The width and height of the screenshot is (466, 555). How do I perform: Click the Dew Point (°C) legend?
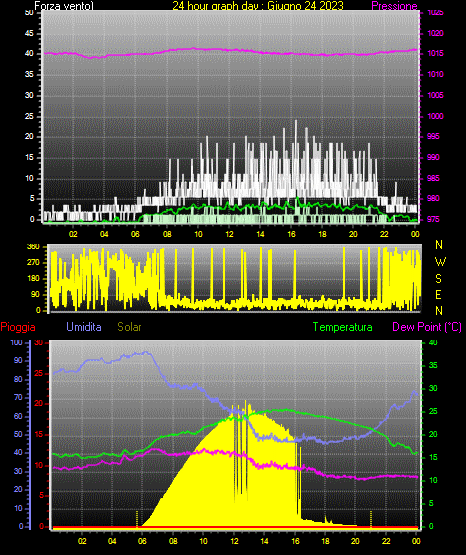coord(427,327)
